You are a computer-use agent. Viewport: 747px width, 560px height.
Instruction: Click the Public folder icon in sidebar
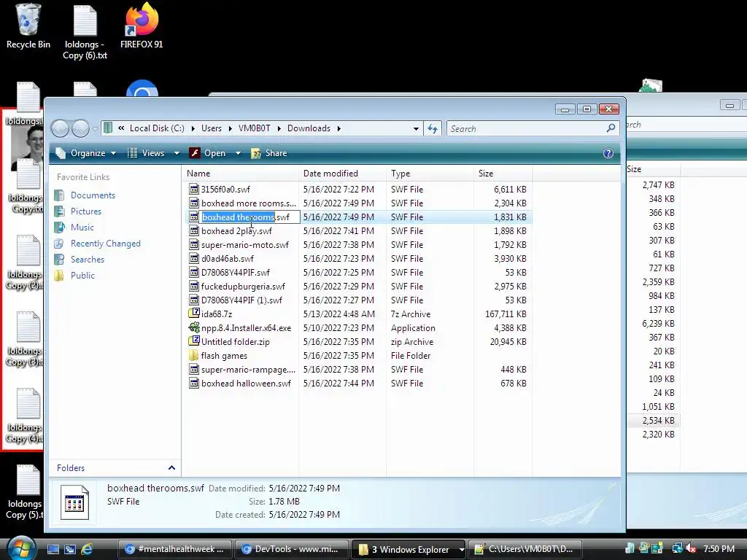point(59,275)
